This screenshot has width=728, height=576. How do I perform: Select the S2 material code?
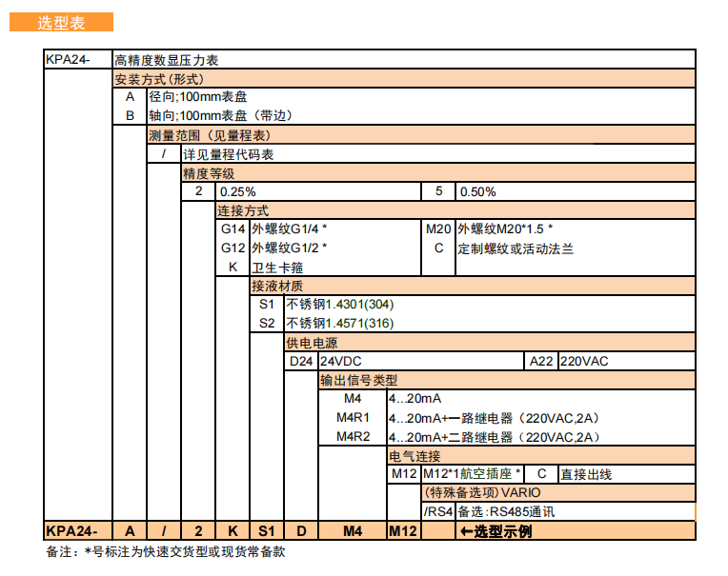click(x=267, y=324)
